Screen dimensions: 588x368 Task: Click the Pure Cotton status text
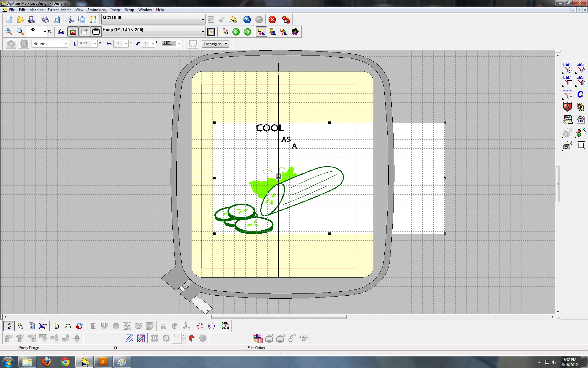(256, 348)
